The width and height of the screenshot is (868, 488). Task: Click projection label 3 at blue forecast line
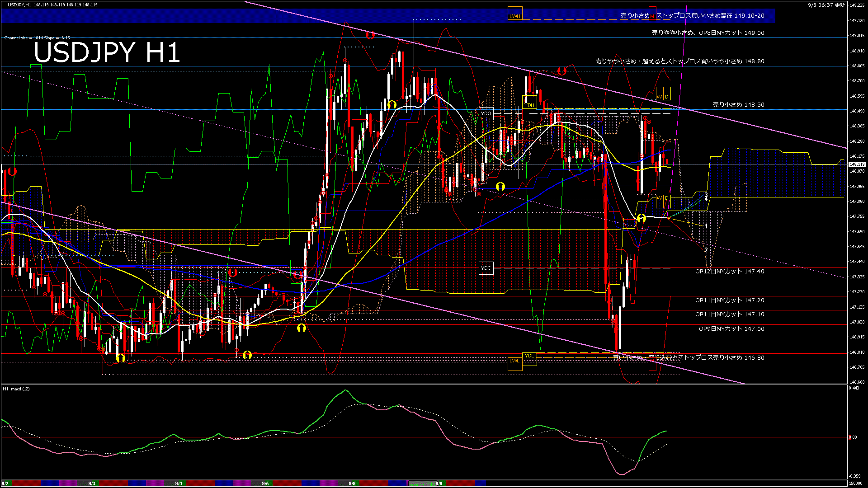pyautogui.click(x=706, y=195)
